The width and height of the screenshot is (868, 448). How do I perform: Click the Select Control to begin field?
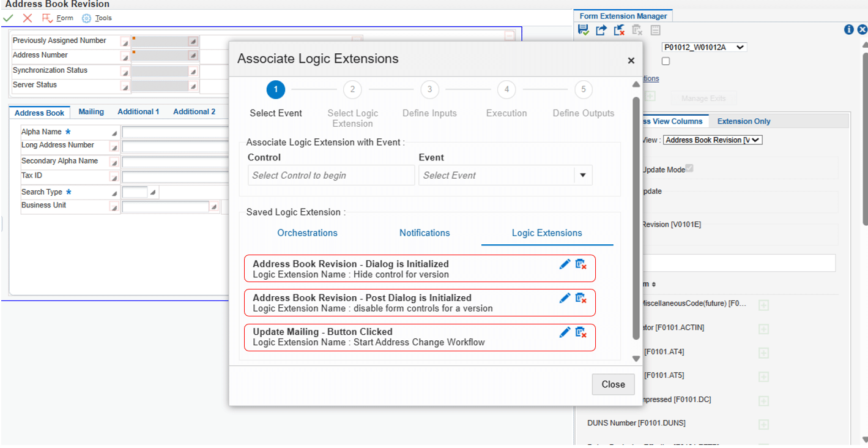[x=331, y=176]
